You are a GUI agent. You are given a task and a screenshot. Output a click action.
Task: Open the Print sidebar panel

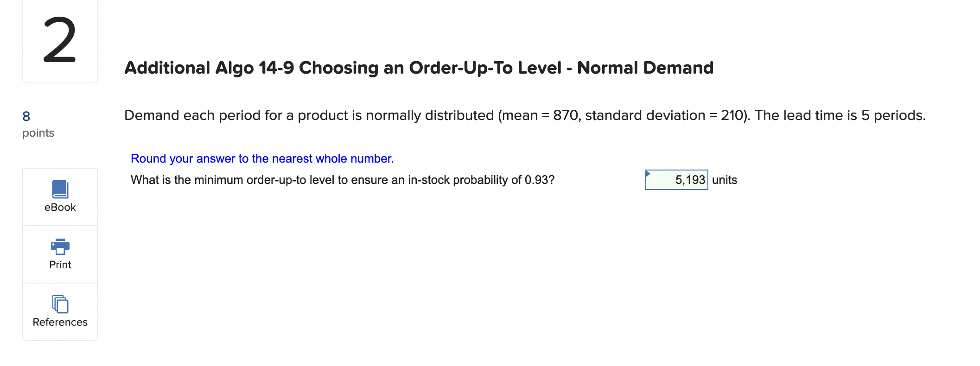click(x=60, y=254)
